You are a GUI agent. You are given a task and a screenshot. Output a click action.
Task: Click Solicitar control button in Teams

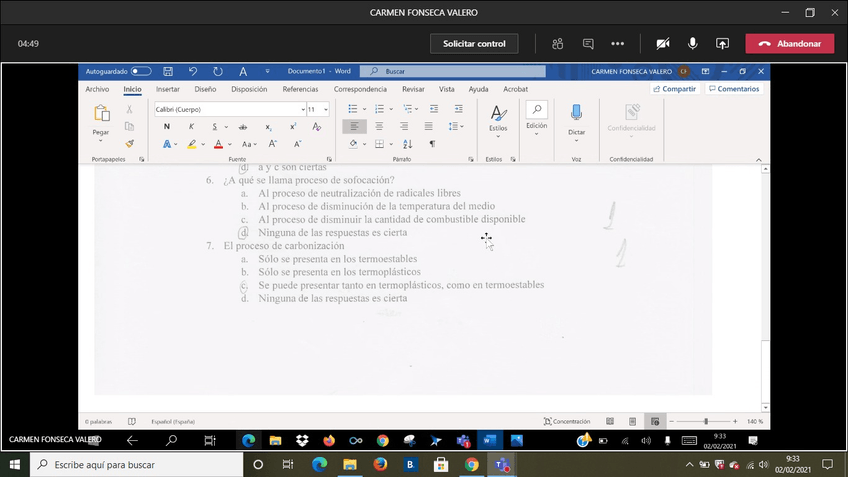(474, 44)
